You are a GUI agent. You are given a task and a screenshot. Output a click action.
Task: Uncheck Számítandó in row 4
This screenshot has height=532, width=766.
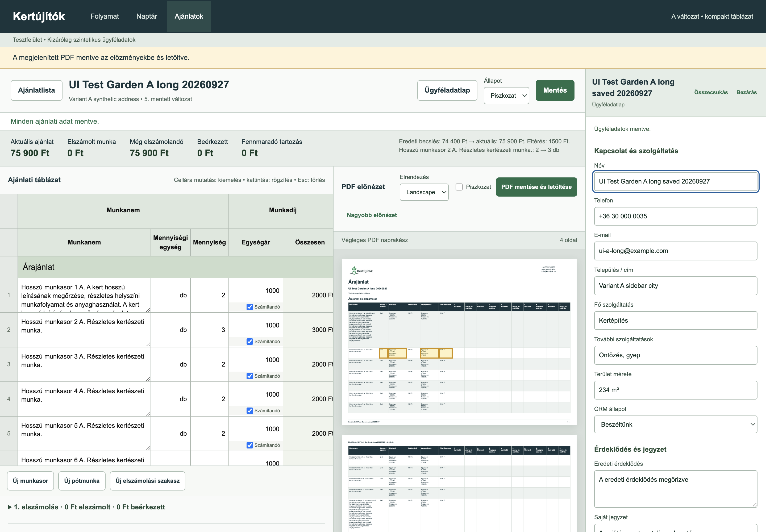point(250,410)
